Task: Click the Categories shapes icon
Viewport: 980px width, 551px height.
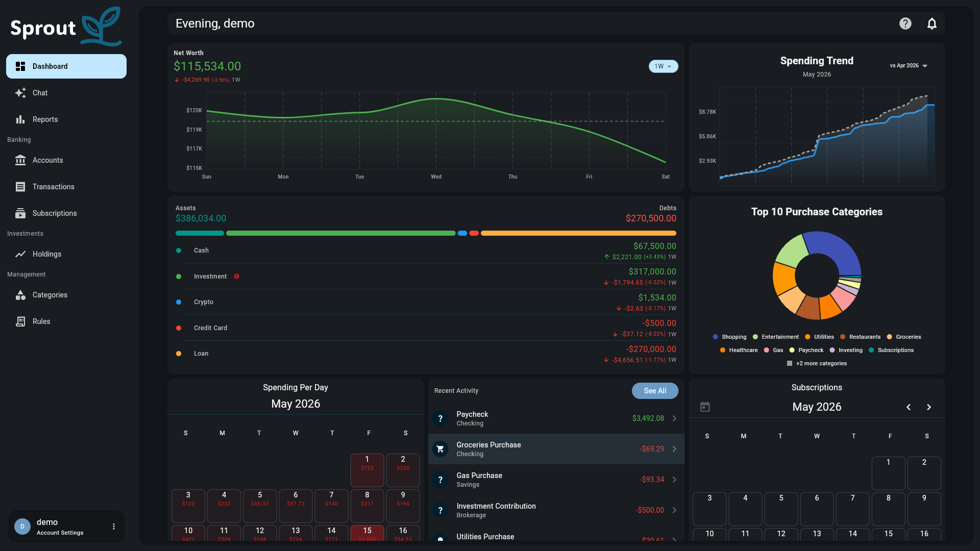Action: 20,295
